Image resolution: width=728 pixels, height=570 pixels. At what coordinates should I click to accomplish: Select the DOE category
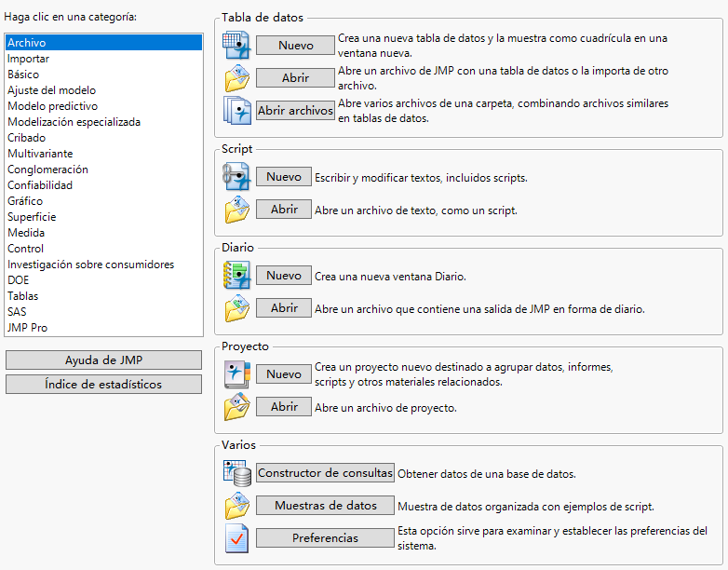pos(104,279)
